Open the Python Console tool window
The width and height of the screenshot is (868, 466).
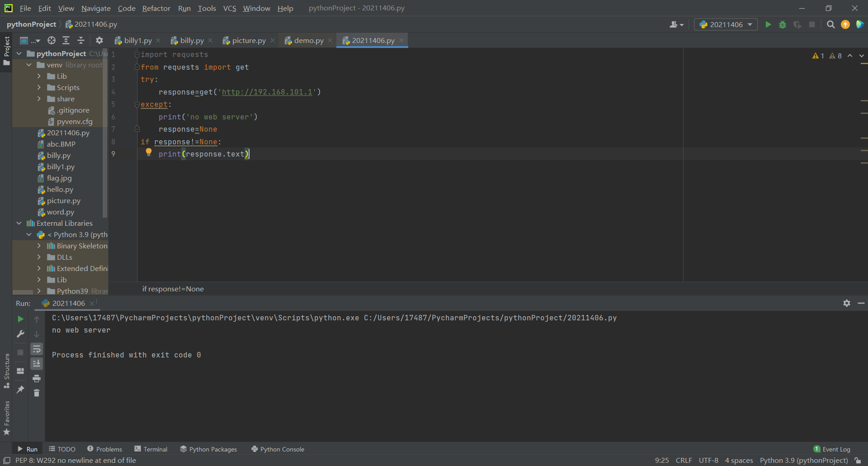pyautogui.click(x=278, y=449)
